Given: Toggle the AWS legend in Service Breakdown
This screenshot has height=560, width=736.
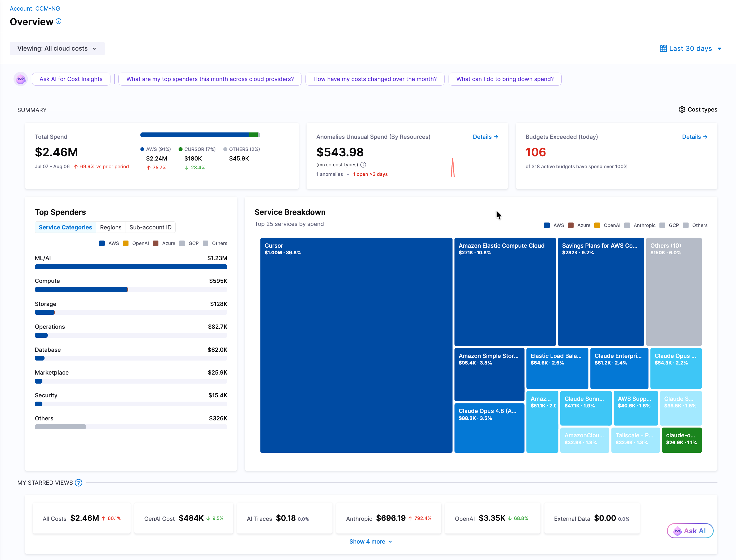Looking at the screenshot, I should click(x=554, y=225).
